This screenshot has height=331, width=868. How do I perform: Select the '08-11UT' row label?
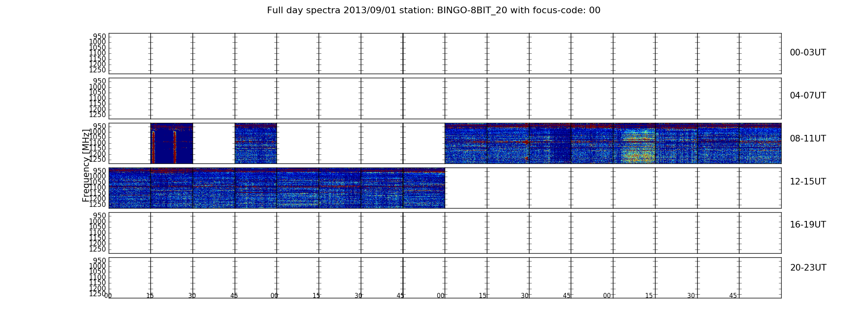pyautogui.click(x=808, y=139)
